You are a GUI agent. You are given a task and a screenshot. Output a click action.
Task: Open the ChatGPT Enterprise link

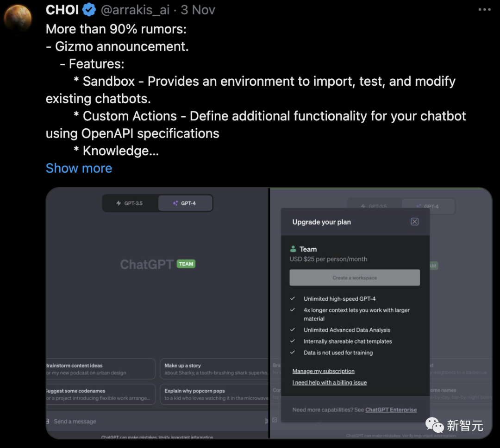coord(391,410)
